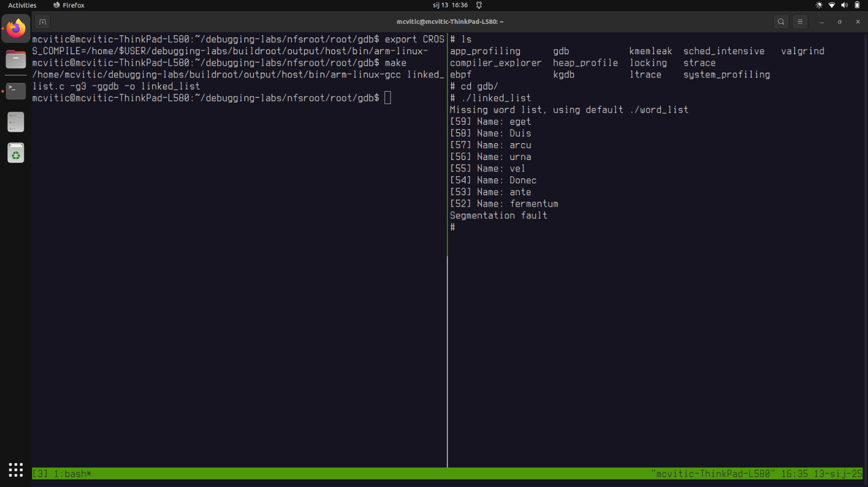The height and width of the screenshot is (487, 868).
Task: Click the 'make' command in left pane
Action: (395, 63)
